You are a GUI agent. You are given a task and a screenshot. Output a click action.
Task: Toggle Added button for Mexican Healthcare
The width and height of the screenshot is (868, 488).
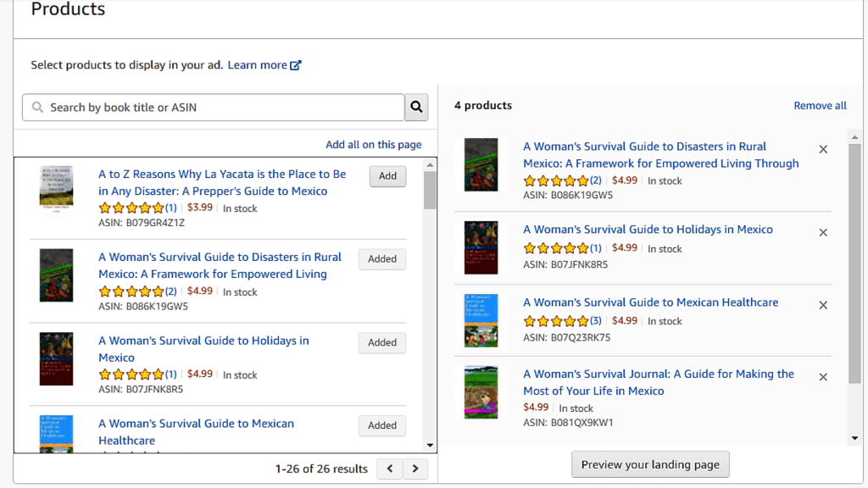(x=381, y=425)
